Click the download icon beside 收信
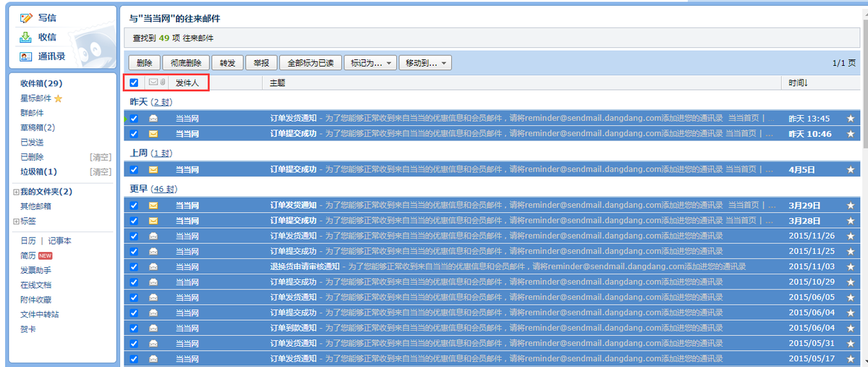868x367 pixels. point(26,37)
